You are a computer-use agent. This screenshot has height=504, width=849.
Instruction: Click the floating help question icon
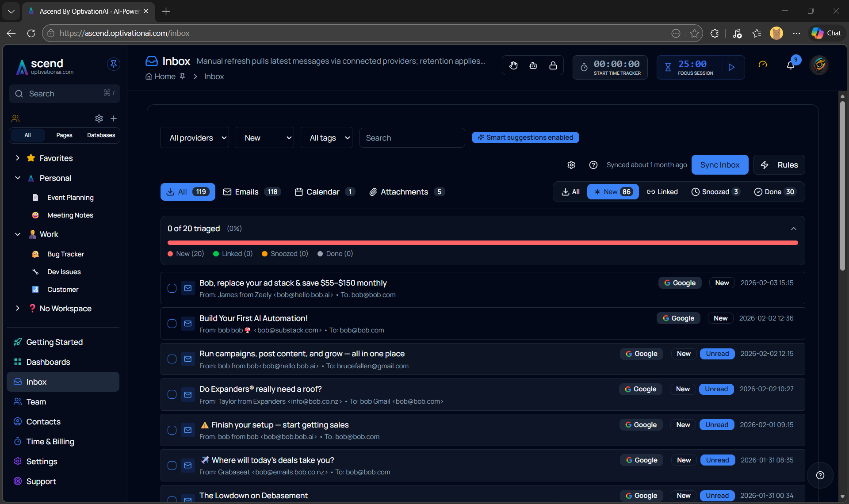(820, 475)
